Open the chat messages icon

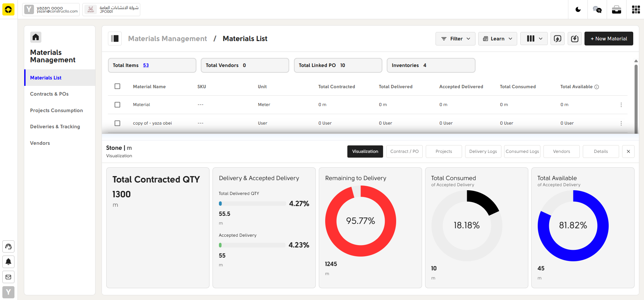point(597,9)
